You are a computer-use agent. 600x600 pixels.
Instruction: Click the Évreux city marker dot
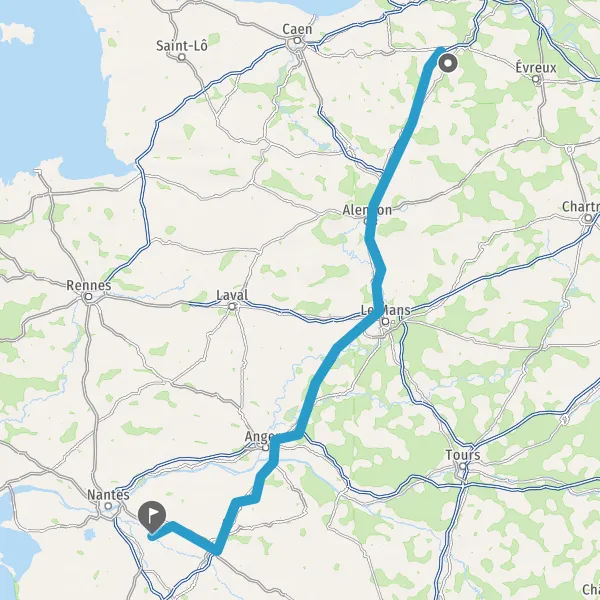(x=536, y=79)
